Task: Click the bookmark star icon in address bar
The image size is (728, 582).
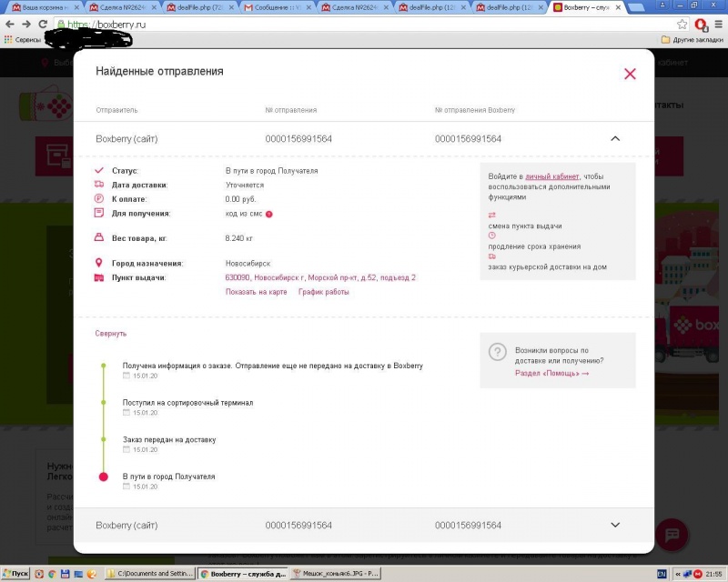Action: point(682,25)
